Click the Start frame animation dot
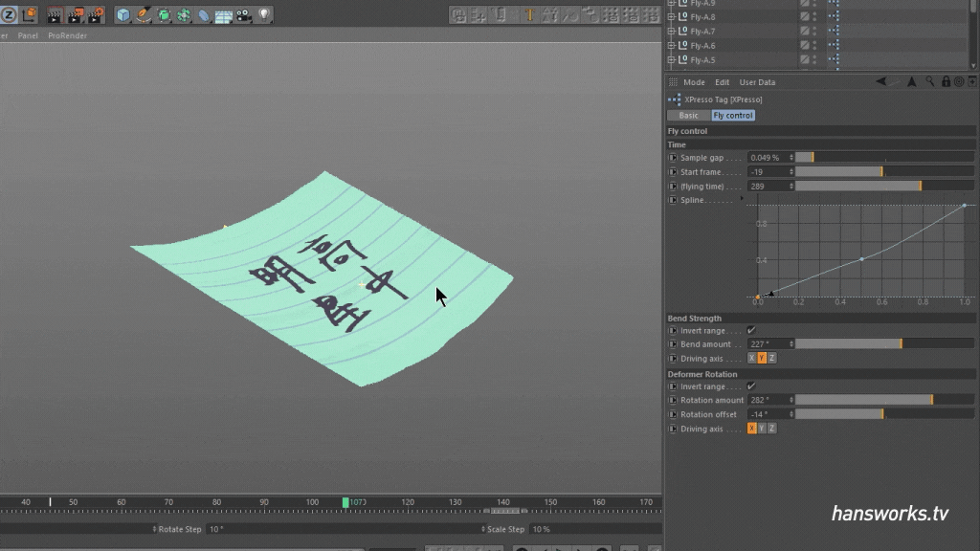Viewport: 980px width, 551px height. click(x=673, y=172)
